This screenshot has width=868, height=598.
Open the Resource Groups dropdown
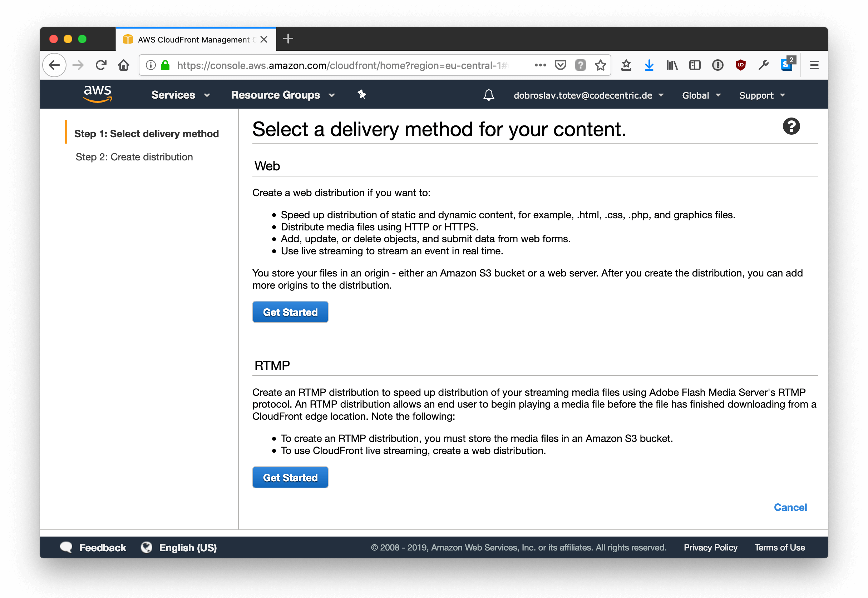[x=283, y=95]
